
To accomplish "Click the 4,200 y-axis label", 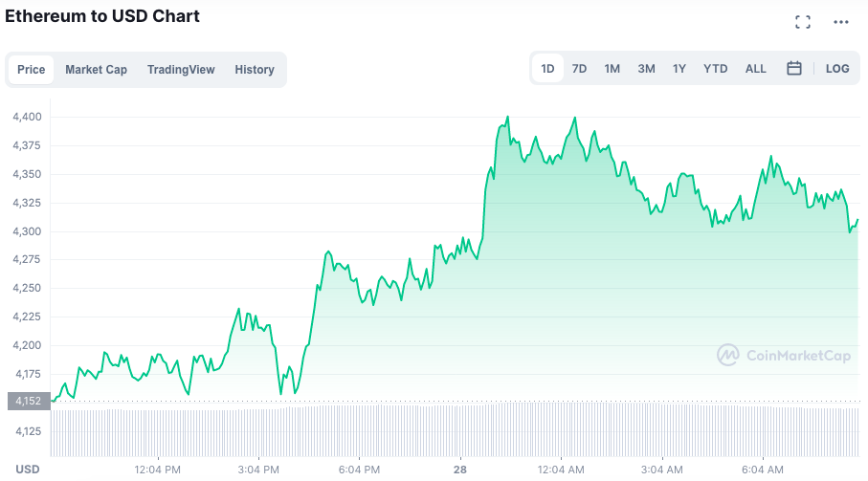I will tap(27, 345).
